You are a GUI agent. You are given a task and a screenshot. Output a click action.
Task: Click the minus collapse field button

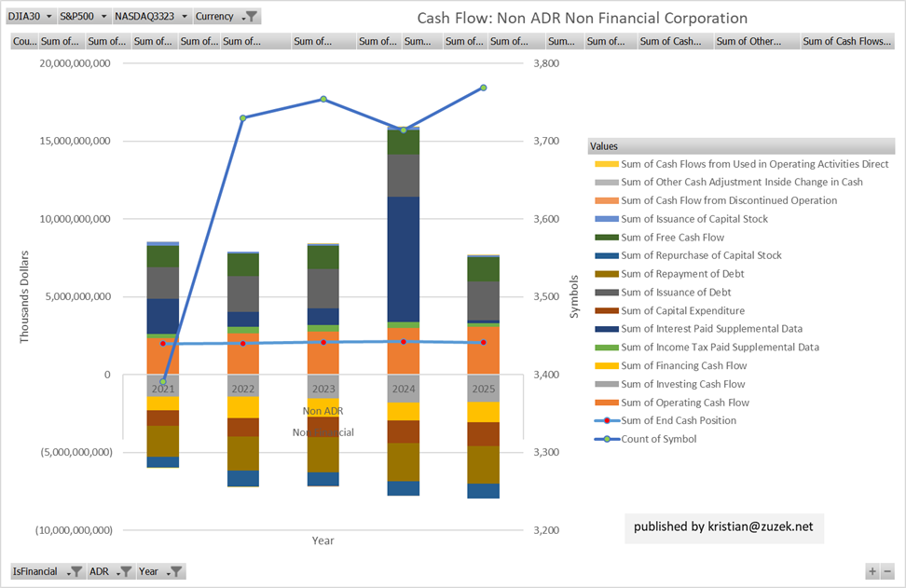[887, 571]
